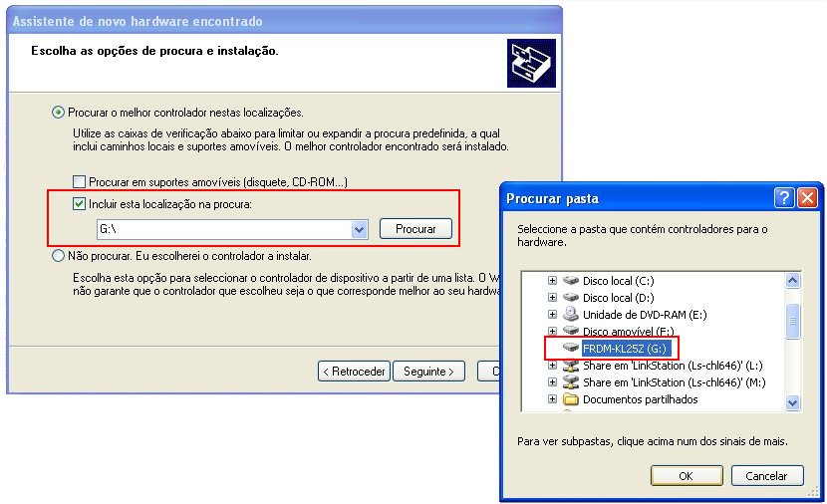Click the LinkStation (L:) network share icon
The image size is (827, 504).
tap(570, 366)
